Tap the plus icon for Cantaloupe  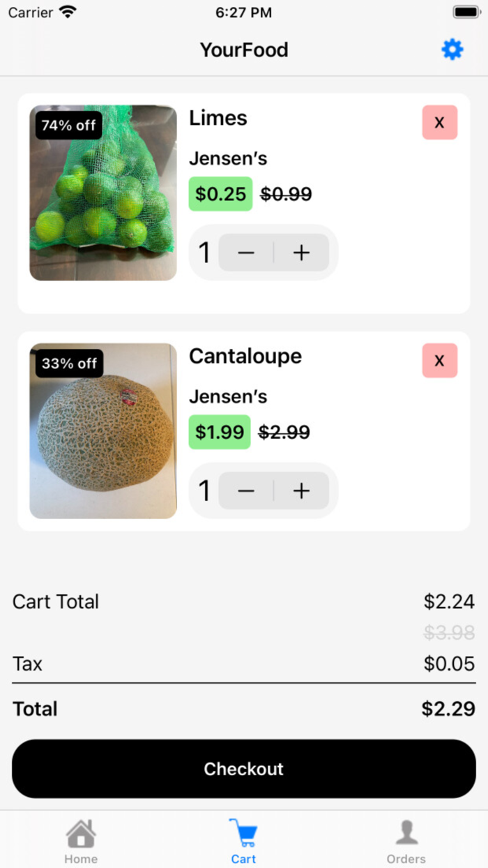[x=301, y=491]
